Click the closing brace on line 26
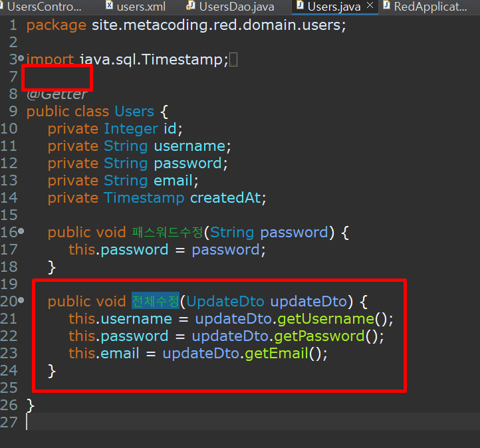This screenshot has width=480, height=448. (x=31, y=405)
